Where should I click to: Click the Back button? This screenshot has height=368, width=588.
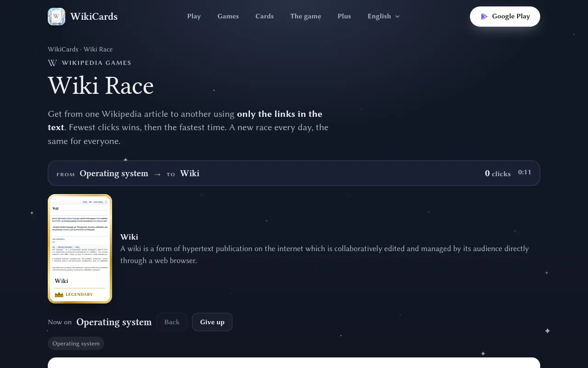pos(172,322)
